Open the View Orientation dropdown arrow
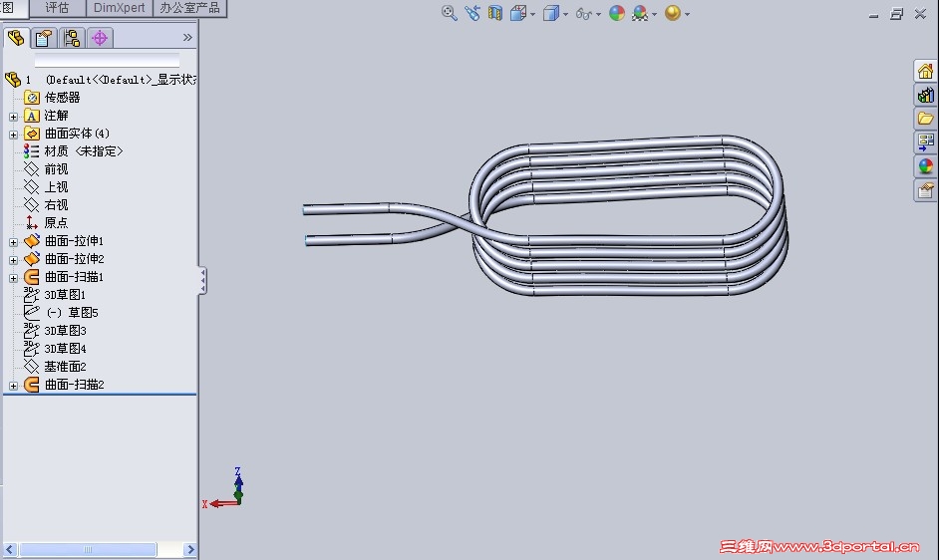Viewport: 939px width, 560px height. tap(532, 14)
